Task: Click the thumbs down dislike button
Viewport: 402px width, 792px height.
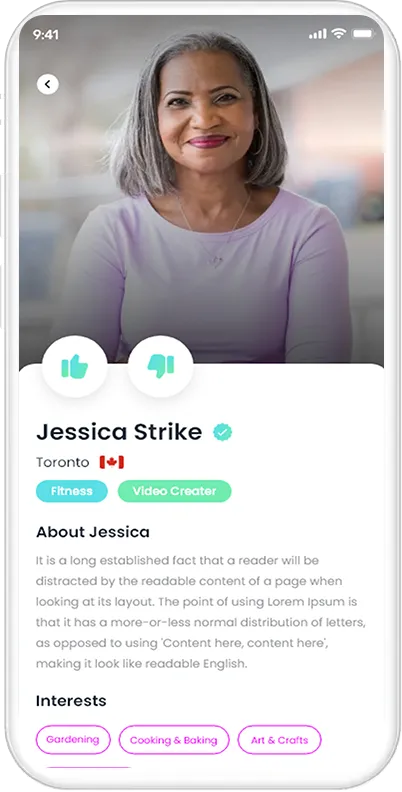Action: click(x=161, y=366)
